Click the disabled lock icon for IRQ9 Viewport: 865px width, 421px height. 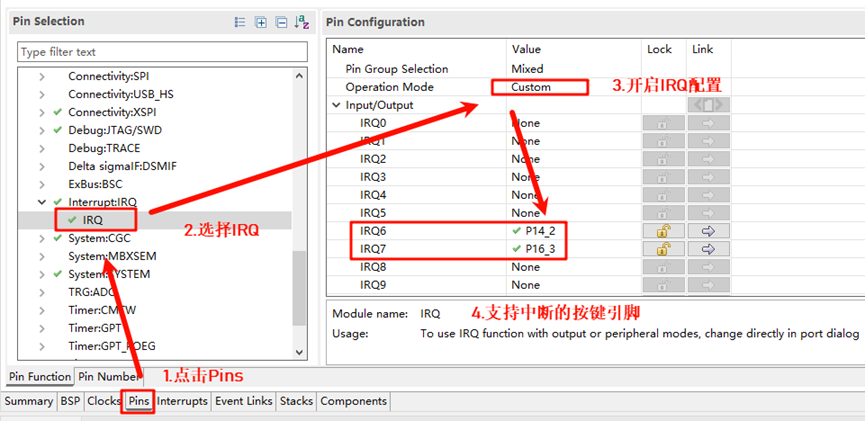click(x=664, y=285)
